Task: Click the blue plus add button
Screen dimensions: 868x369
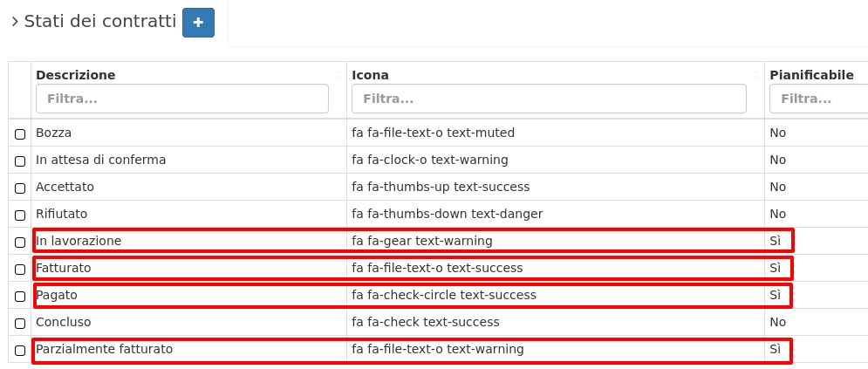Action: [198, 23]
